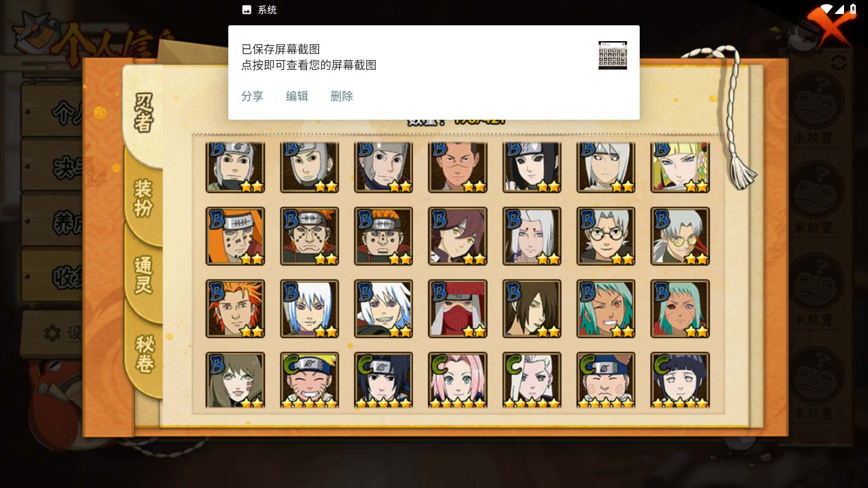This screenshot has height=488, width=868.
Task: Open the 秘卷 tab
Action: click(145, 354)
